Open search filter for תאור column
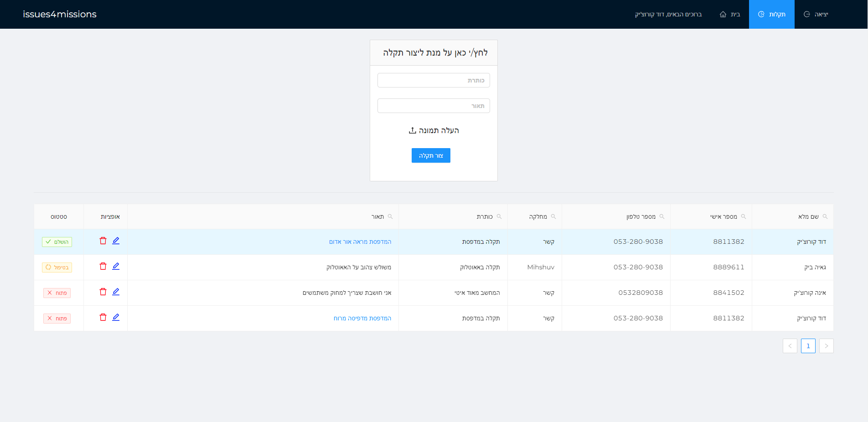 (390, 216)
